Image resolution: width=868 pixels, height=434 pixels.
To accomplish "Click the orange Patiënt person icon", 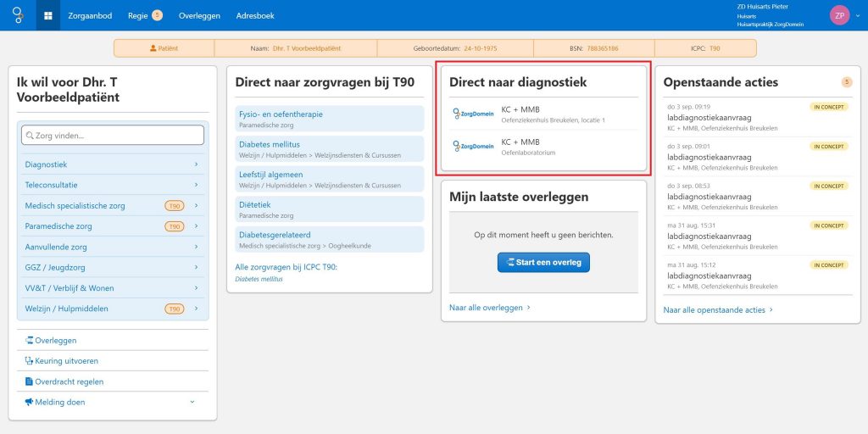I will tap(153, 49).
